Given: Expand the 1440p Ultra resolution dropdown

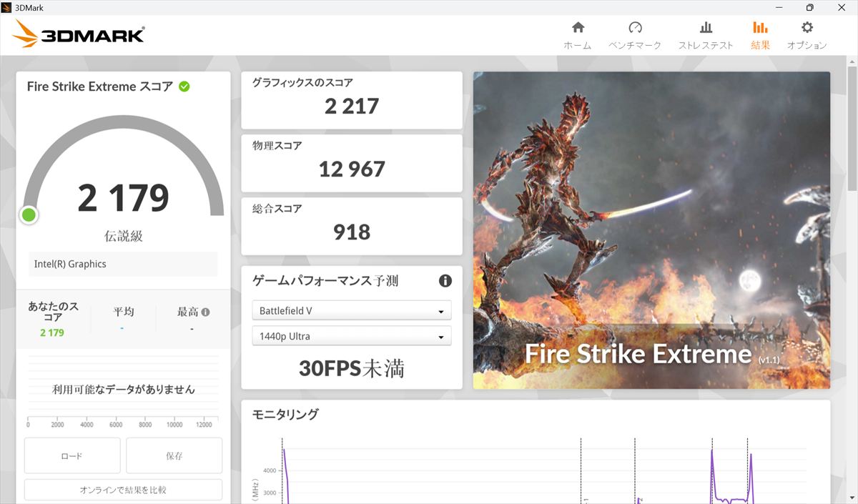Looking at the screenshot, I should 351,336.
